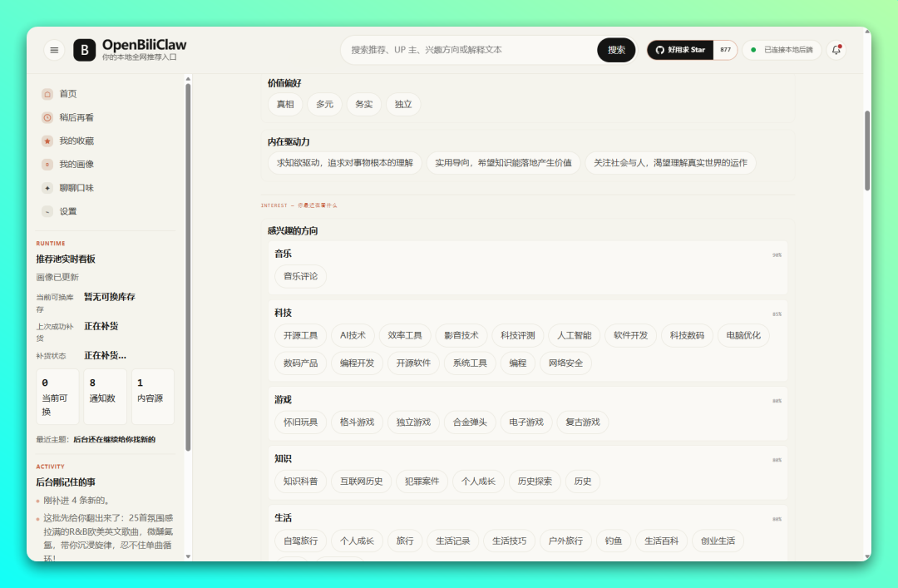Open the notification bell
This screenshot has width=898, height=588.
coord(836,50)
